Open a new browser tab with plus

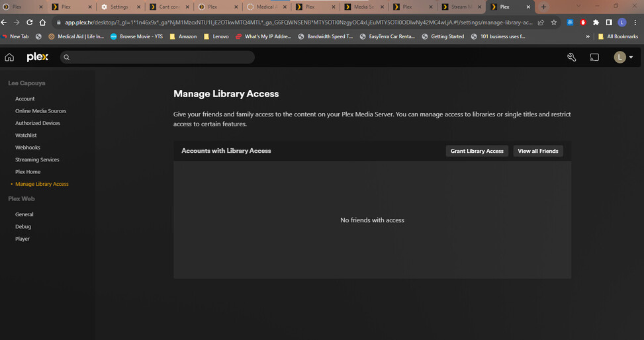pyautogui.click(x=543, y=7)
